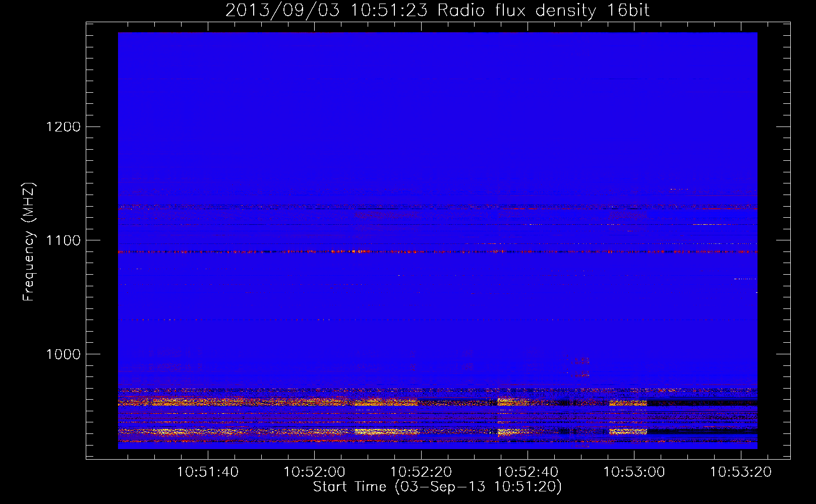Click the 10:51:40 time tick label
816x504 pixels.
[x=208, y=472]
